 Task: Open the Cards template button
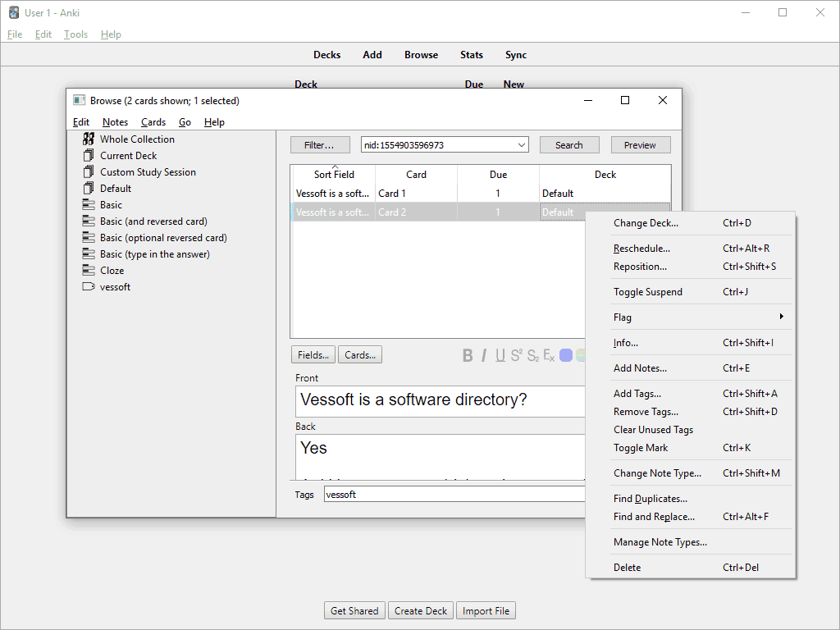(360, 354)
